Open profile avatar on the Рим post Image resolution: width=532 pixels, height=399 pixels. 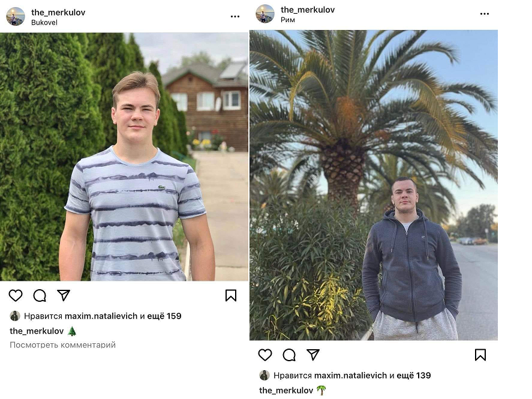pos(265,14)
